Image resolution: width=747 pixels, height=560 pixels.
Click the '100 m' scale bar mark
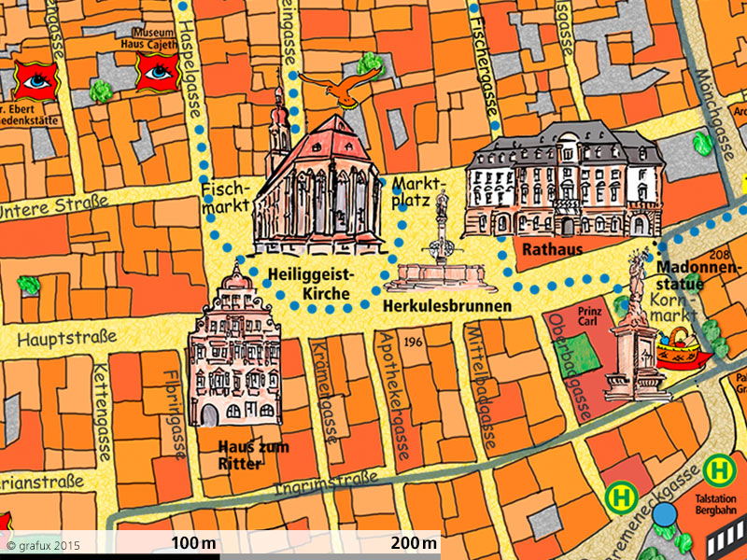193,543
